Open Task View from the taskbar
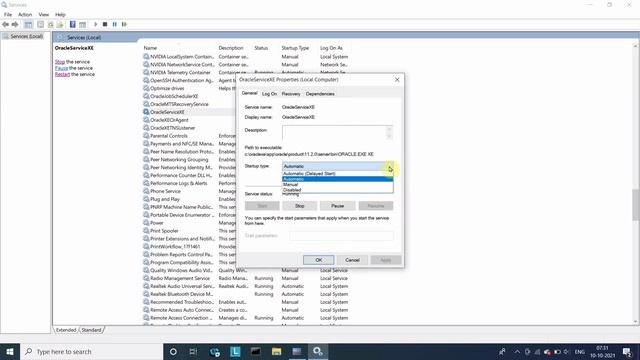Image resolution: width=640 pixels, height=360 pixels. point(193,351)
